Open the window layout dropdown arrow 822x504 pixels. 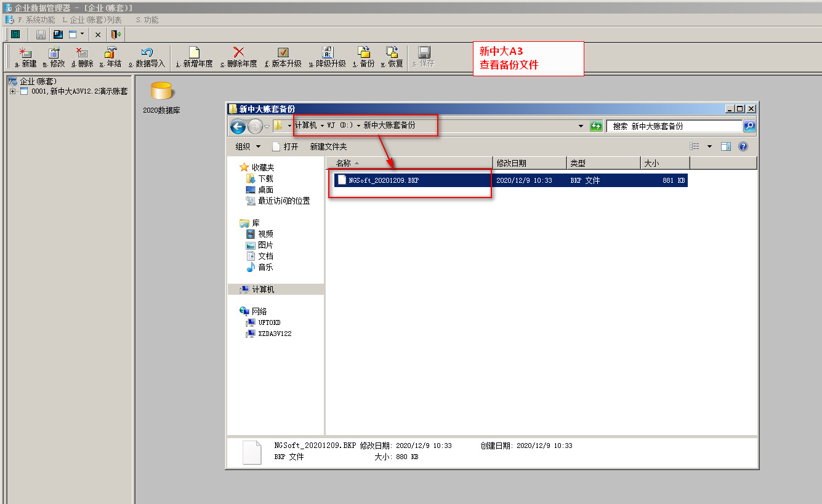coord(82,34)
